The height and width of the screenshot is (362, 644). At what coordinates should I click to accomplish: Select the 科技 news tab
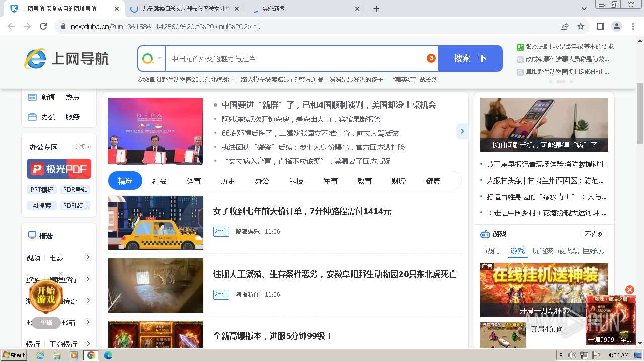296,181
